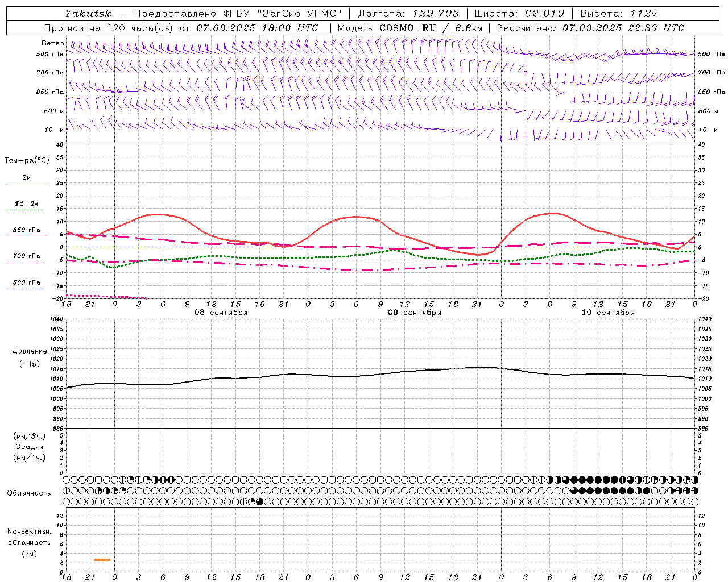Click the '08 сентября' date label
This screenshot has width=728, height=582.
221,313
